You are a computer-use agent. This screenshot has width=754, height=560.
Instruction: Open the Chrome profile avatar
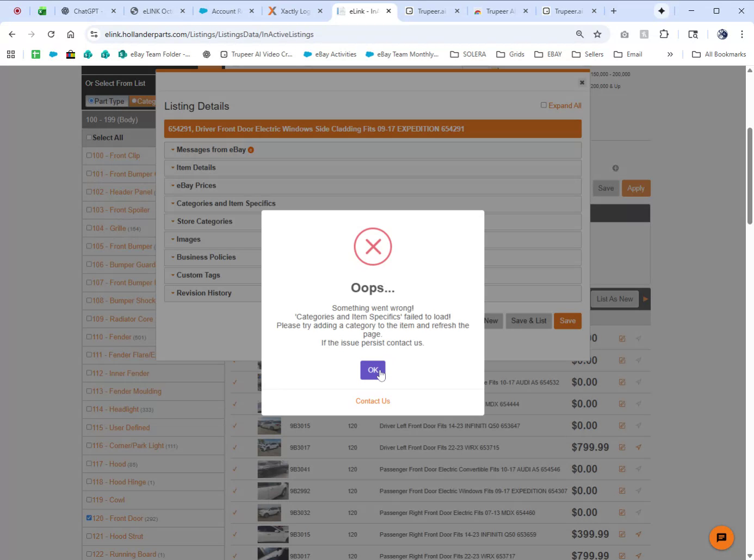722,34
